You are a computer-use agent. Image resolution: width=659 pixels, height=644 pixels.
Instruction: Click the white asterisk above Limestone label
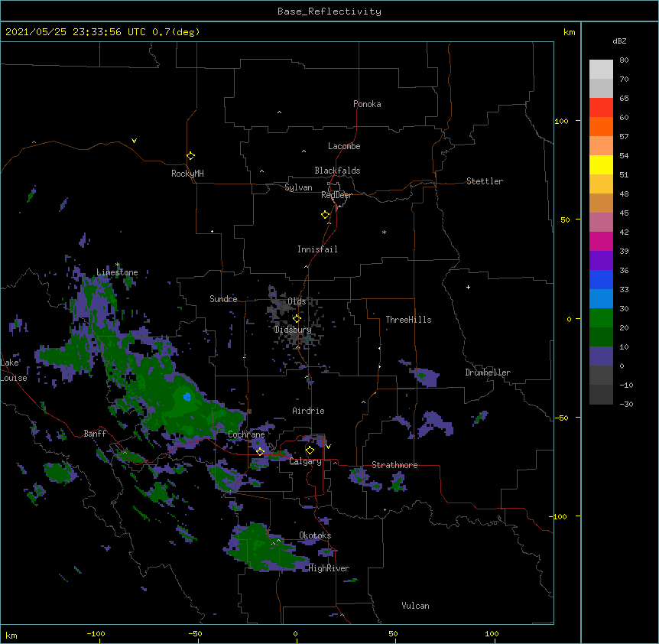[118, 265]
